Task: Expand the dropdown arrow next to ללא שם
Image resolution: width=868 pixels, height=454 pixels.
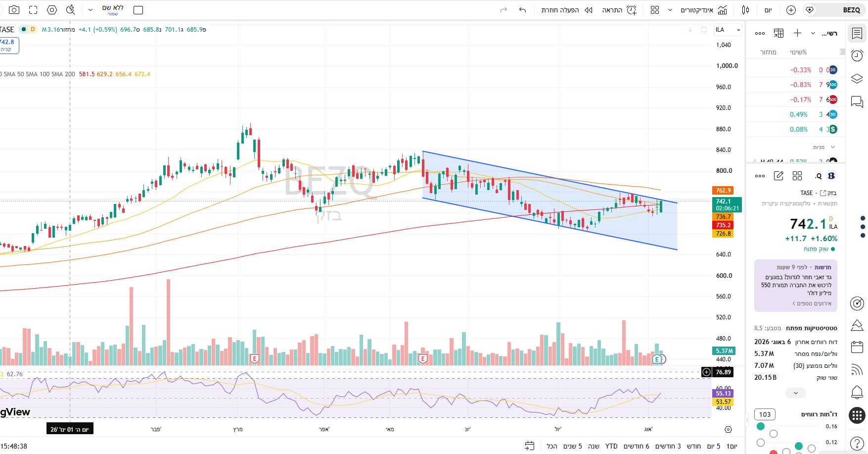Action: (91, 10)
